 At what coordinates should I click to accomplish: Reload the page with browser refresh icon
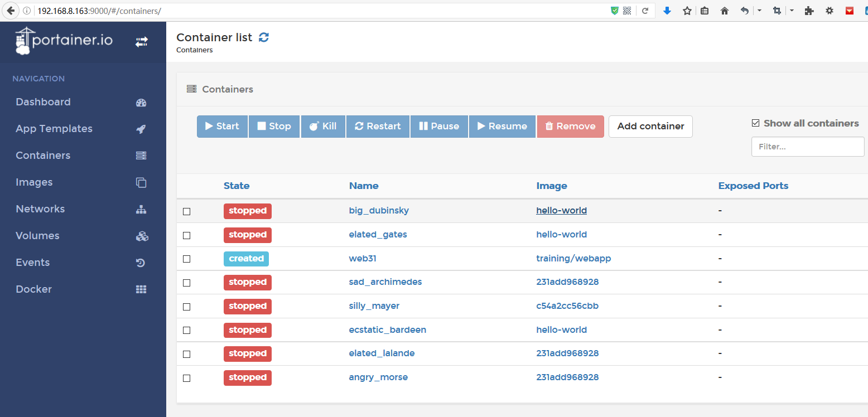(x=645, y=11)
